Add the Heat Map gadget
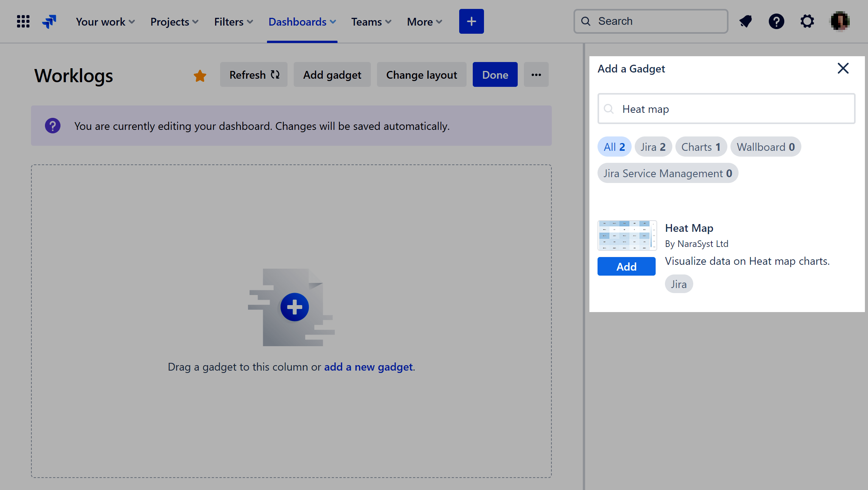 (x=626, y=266)
